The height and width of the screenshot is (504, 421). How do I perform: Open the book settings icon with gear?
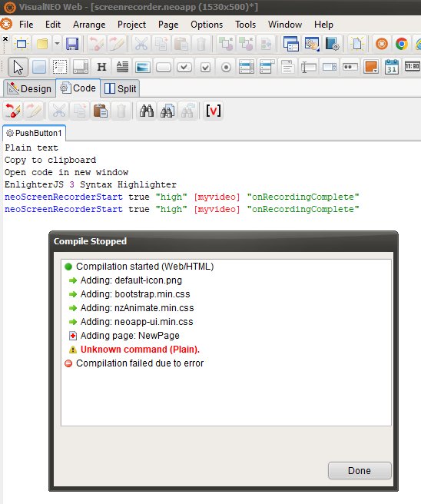[x=333, y=44]
